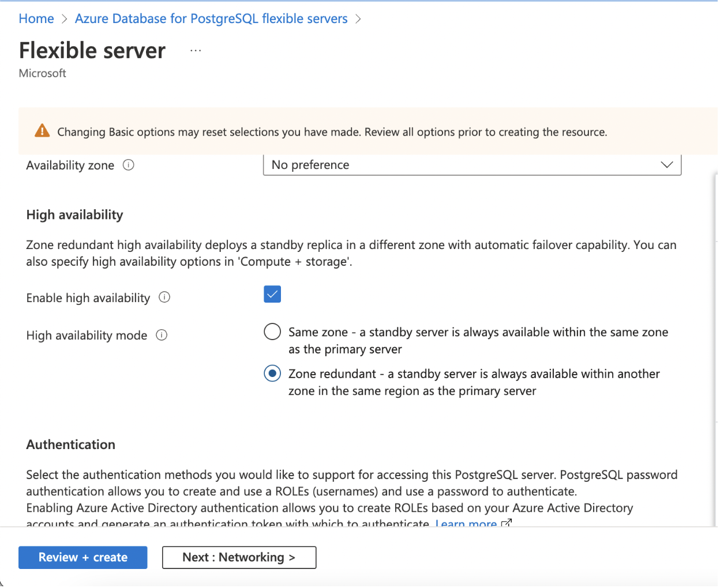Screen dimensions: 720x588
Task: Open the ellipsis menu beside Flexible server
Action: tap(196, 51)
